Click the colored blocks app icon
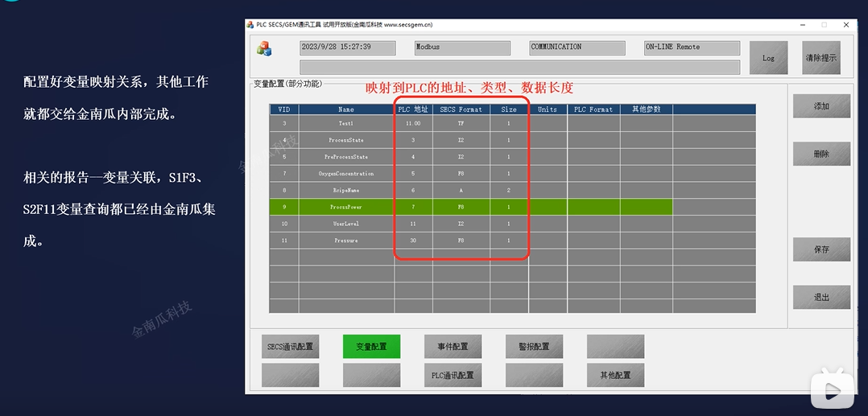 pyautogui.click(x=264, y=48)
